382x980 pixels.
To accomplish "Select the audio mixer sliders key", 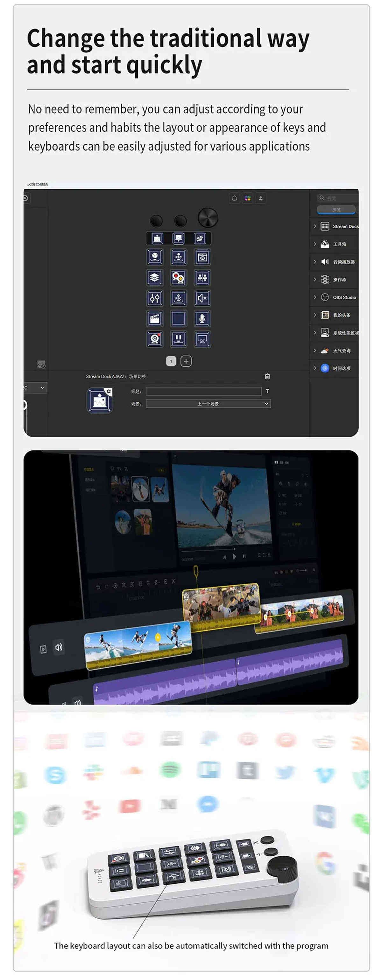I will 155,298.
